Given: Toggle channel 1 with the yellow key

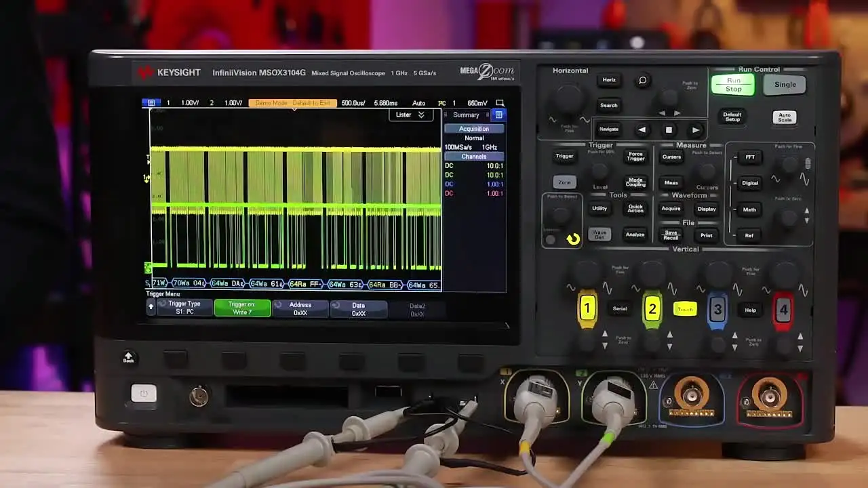Looking at the screenshot, I should tap(587, 309).
